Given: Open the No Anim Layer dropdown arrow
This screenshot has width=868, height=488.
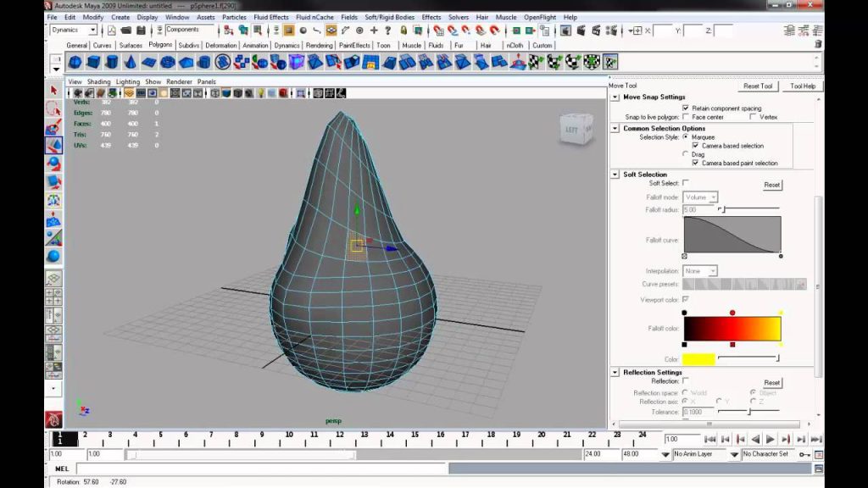Looking at the screenshot, I should 665,454.
